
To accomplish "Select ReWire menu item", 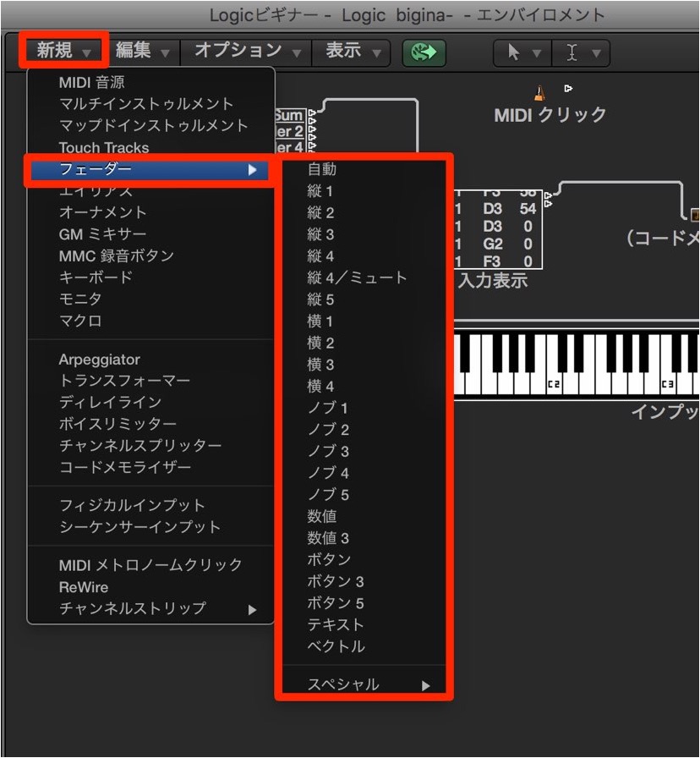I will (150, 587).
